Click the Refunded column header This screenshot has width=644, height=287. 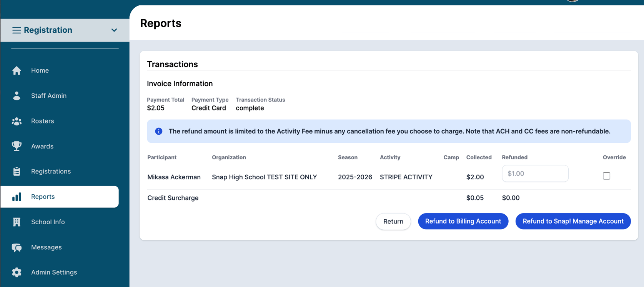click(514, 157)
